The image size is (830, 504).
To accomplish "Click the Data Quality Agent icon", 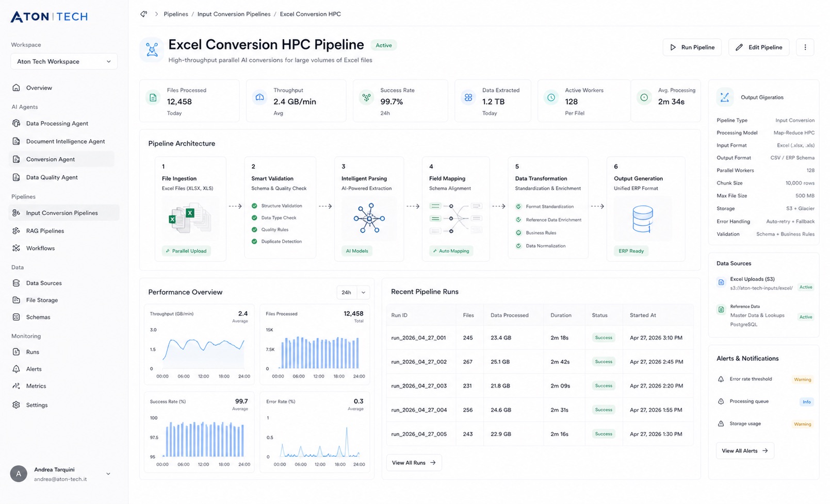I will pos(16,177).
